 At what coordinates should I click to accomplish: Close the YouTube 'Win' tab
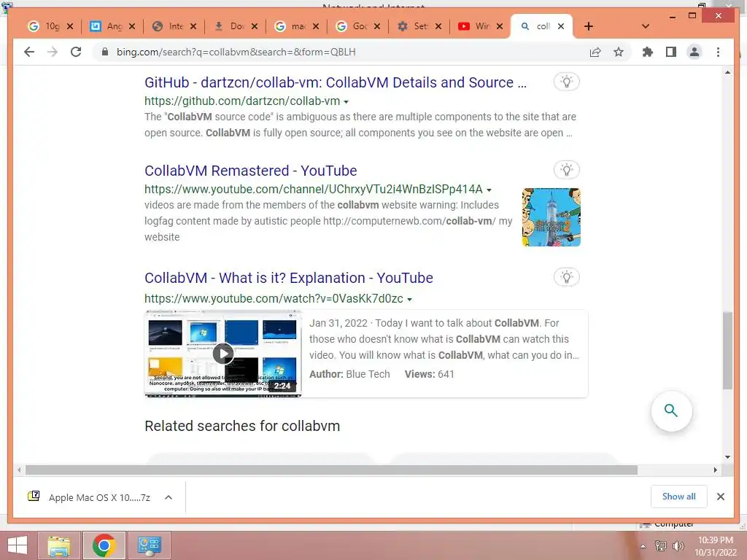pos(499,26)
